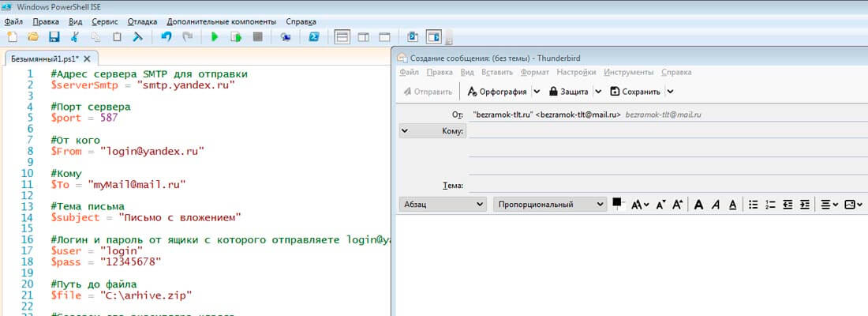
Task: Close the Безымянный1.ps1 script tab
Action: click(87, 58)
